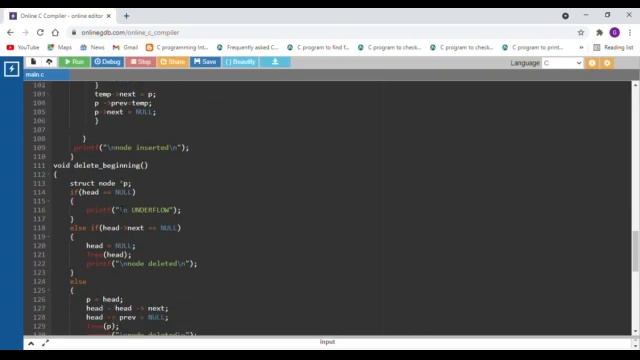Click the Run button
640x360 pixels.
[74, 62]
